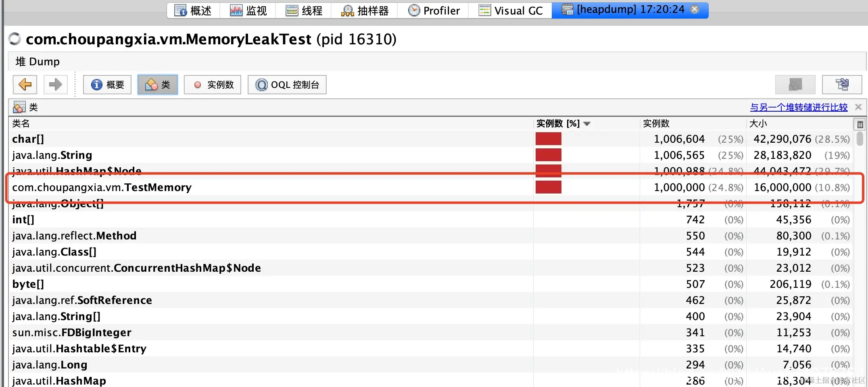Show the 概要 summary view

tap(107, 85)
